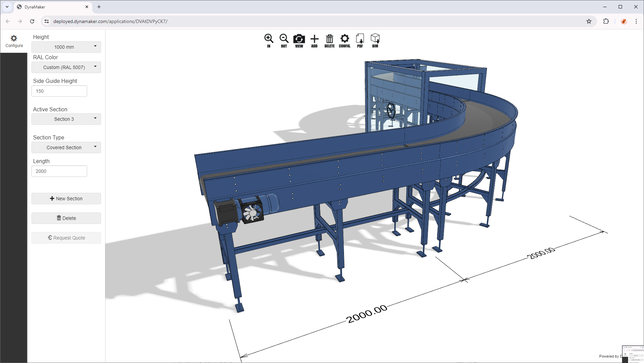Open the Active Section dropdown
Screen dimensions: 644x363
[x=66, y=119]
